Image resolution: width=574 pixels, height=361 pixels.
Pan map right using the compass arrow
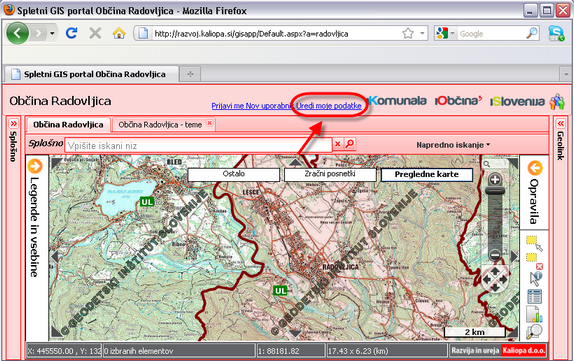pos(503,280)
